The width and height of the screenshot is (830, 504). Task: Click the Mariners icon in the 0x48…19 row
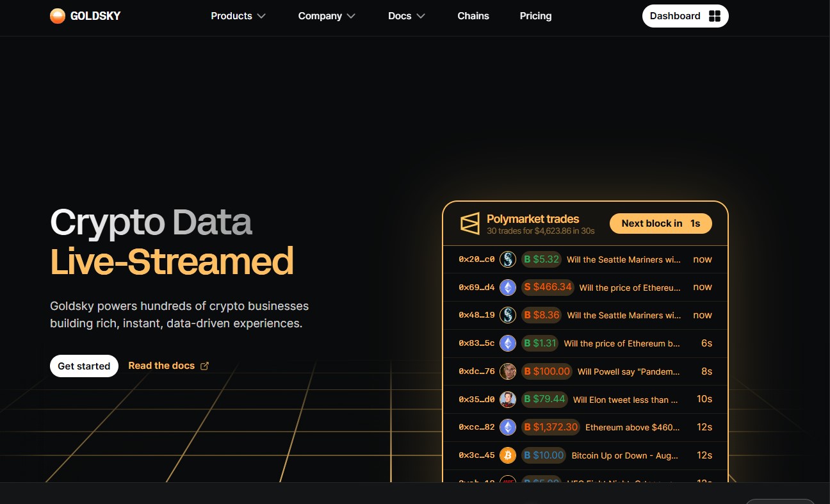pyautogui.click(x=508, y=315)
